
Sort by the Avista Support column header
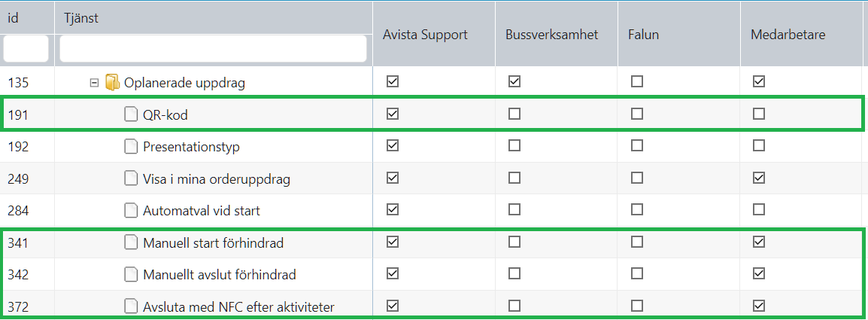(425, 35)
